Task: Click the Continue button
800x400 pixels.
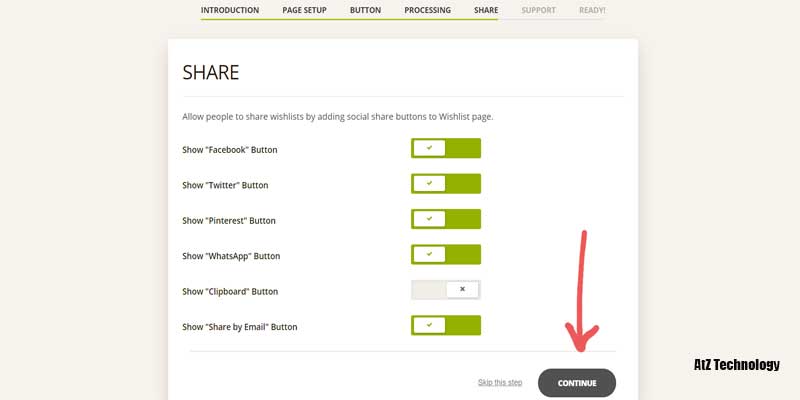Action: pos(576,383)
